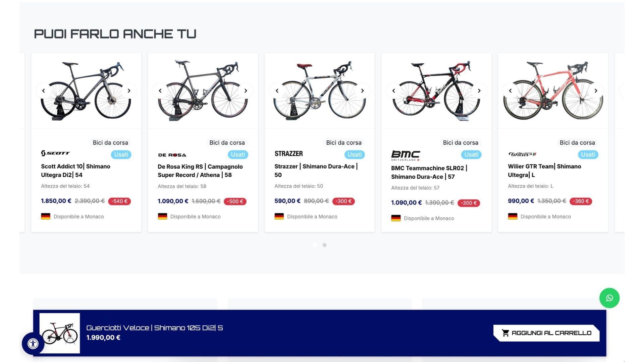Show next photo of De Rosa bike

coord(246,91)
